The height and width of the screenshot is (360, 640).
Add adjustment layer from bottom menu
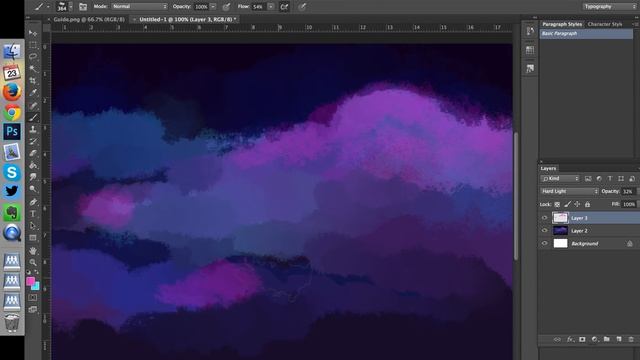tap(595, 340)
